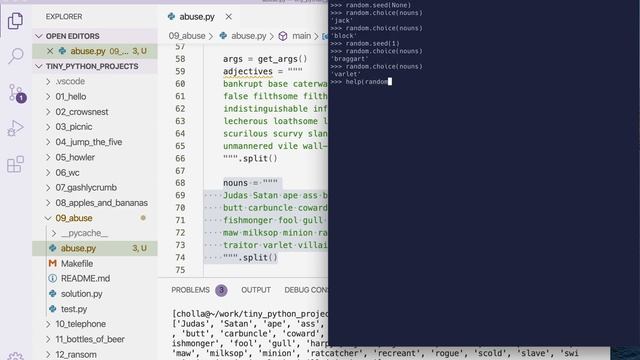Image resolution: width=640 pixels, height=360 pixels.
Task: Expand the __pycache__ folder
Action: point(54,233)
